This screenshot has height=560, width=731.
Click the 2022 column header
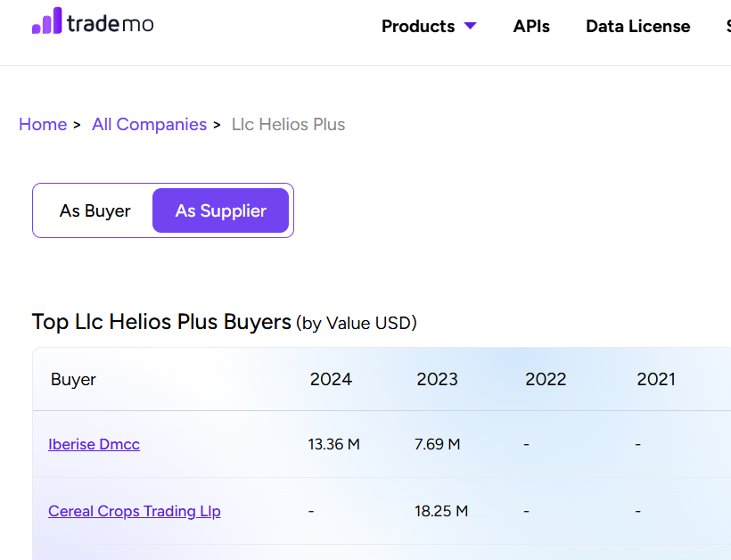pyautogui.click(x=546, y=380)
